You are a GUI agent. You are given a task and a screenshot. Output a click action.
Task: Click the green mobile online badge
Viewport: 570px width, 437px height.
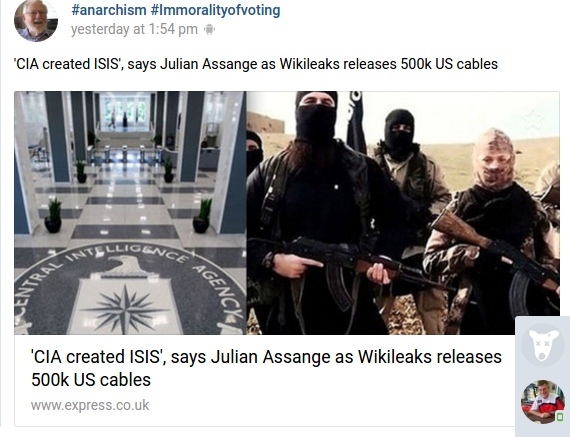tap(560, 417)
